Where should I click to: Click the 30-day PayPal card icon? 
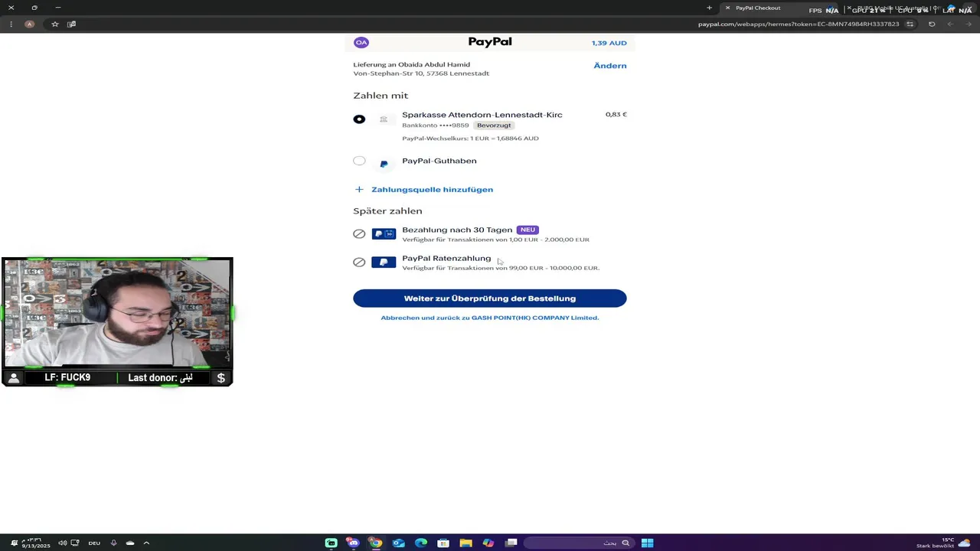[384, 233]
